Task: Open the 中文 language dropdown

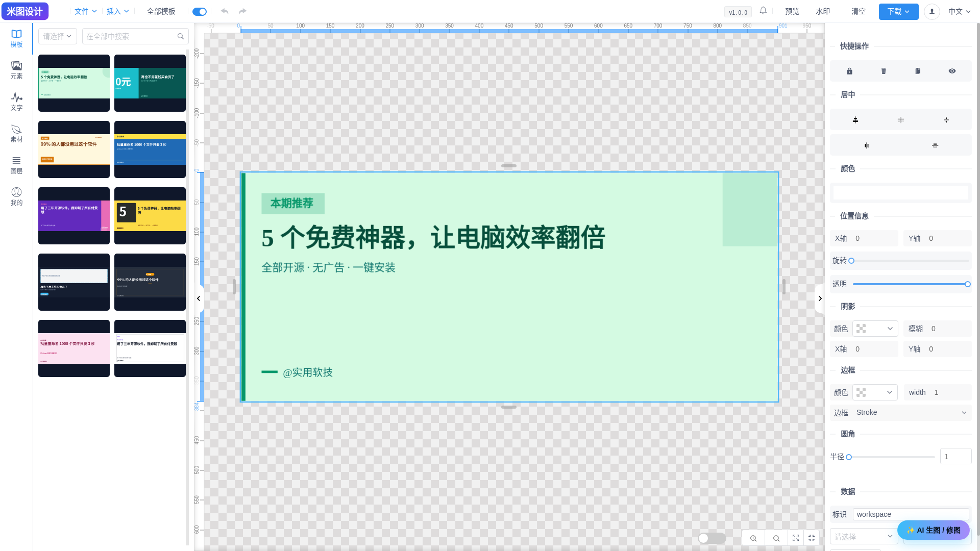Action: coord(959,11)
